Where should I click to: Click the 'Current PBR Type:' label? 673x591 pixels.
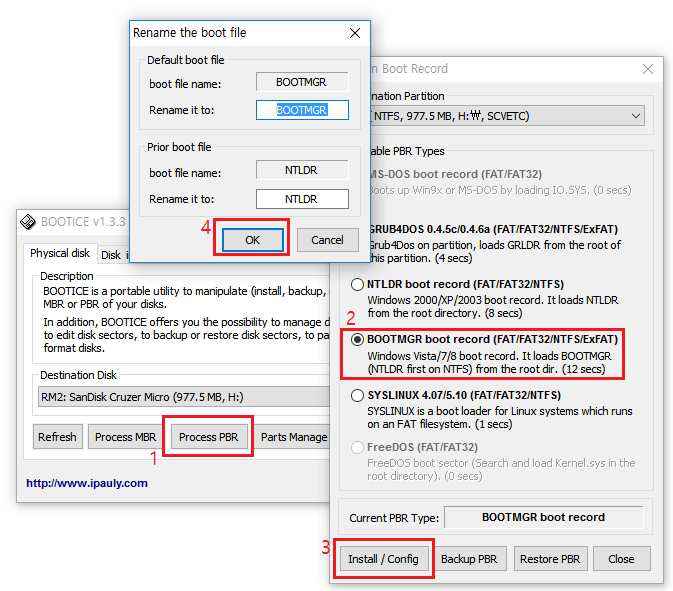pos(394,518)
